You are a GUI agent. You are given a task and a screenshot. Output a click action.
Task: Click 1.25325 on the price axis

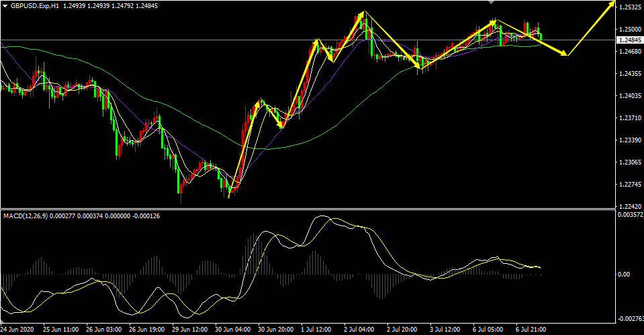tap(630, 7)
